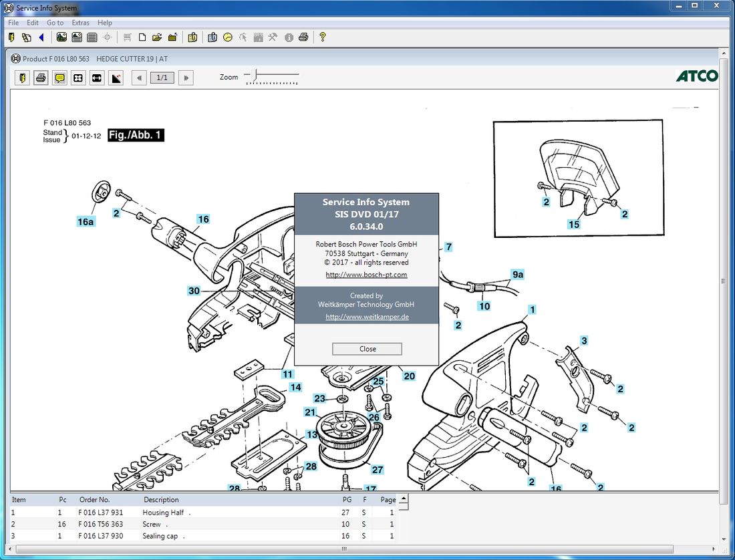Open the Go to menu
This screenshot has height=560, width=735.
[55, 23]
